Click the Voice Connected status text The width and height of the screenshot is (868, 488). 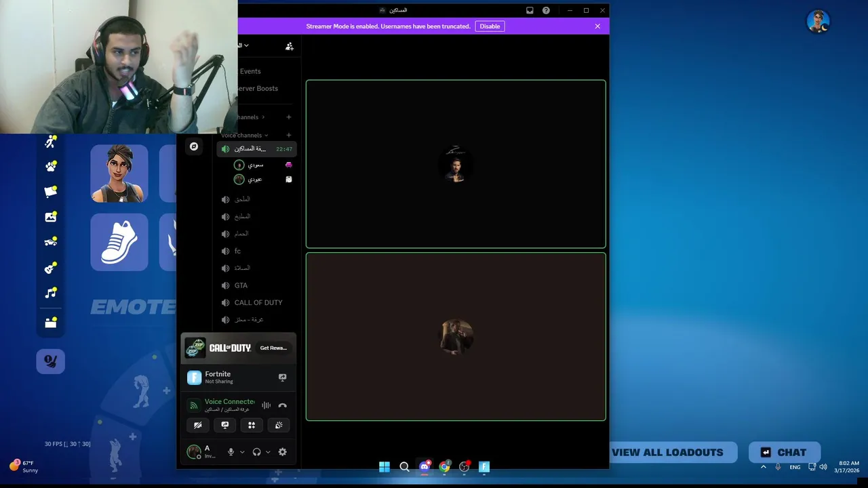230,401
